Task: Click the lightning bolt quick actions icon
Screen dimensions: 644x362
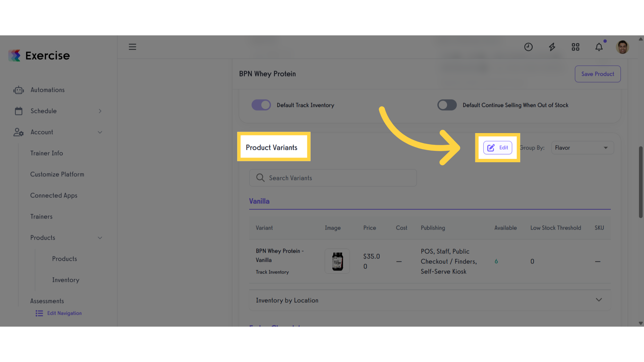Action: coord(552,47)
